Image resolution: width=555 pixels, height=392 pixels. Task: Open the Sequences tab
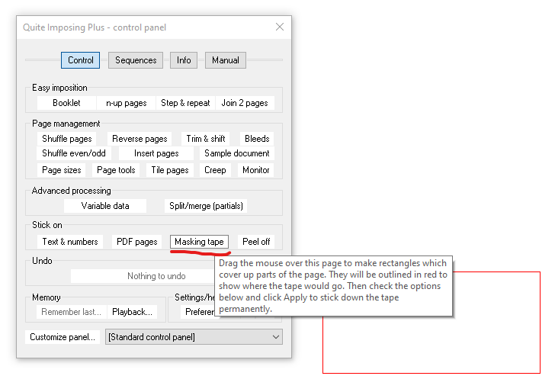136,60
